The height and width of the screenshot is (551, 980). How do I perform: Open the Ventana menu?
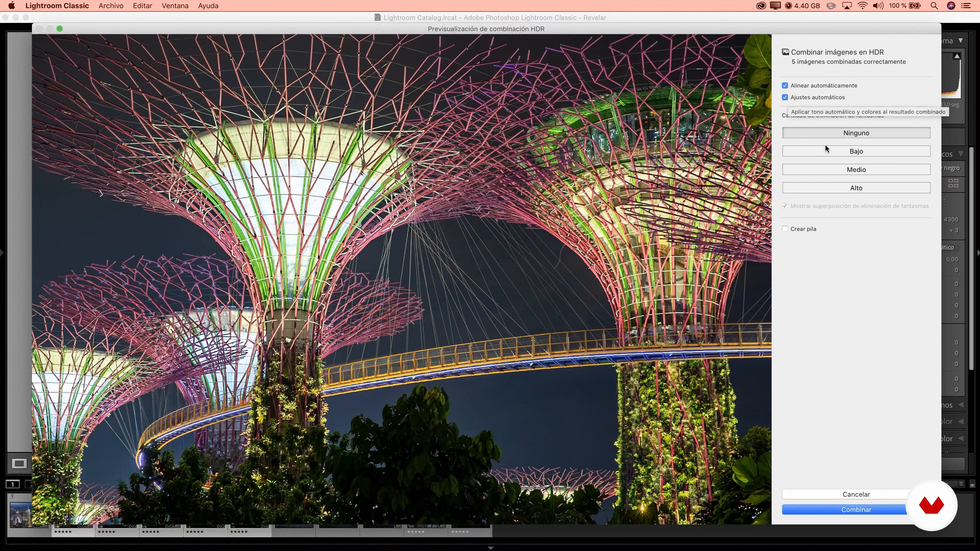[175, 6]
